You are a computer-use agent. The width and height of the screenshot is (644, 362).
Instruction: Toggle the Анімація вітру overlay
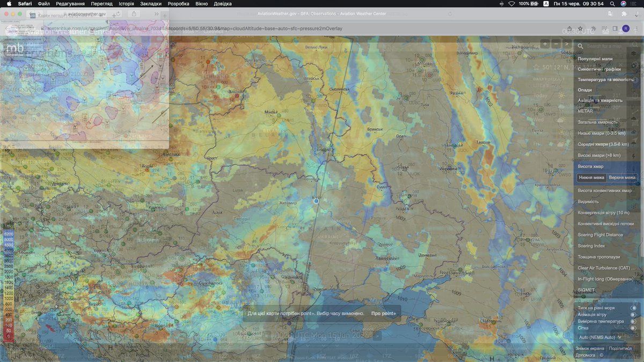[634, 315]
